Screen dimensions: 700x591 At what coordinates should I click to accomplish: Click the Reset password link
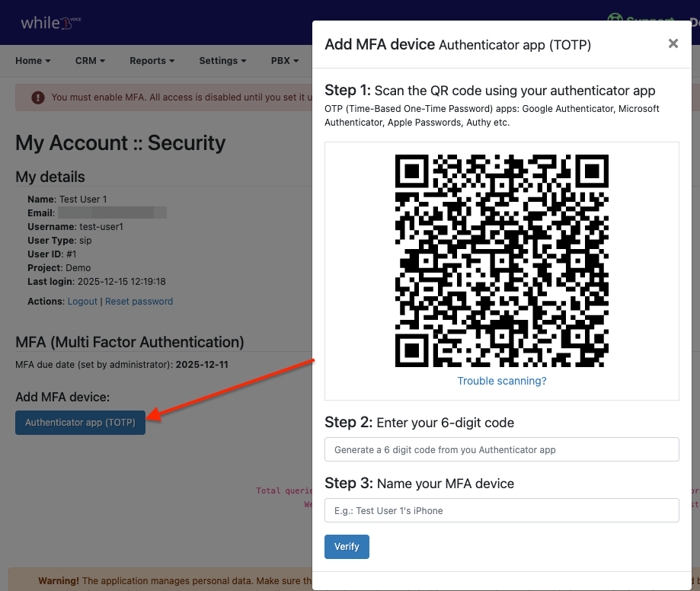click(139, 302)
